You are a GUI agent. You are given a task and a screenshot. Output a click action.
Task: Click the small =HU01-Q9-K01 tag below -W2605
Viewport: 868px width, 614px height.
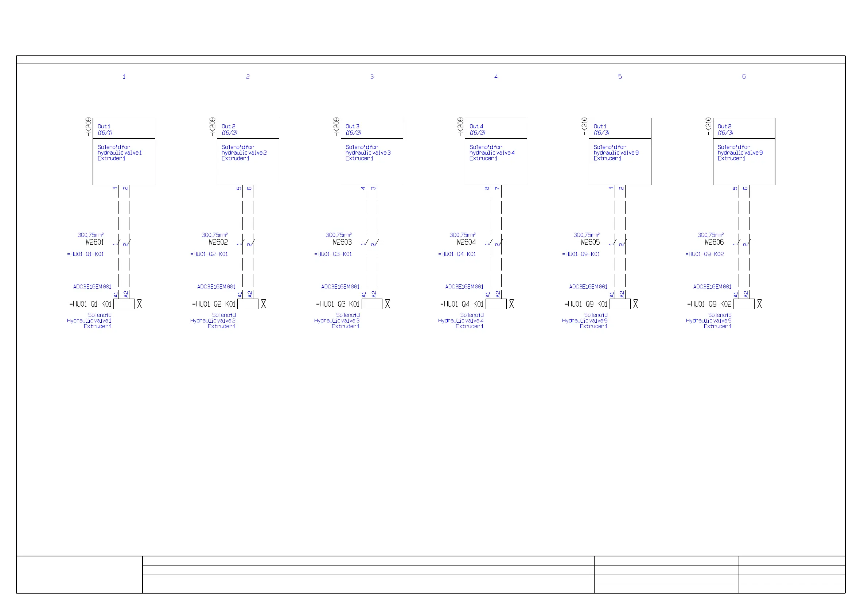tap(581, 254)
